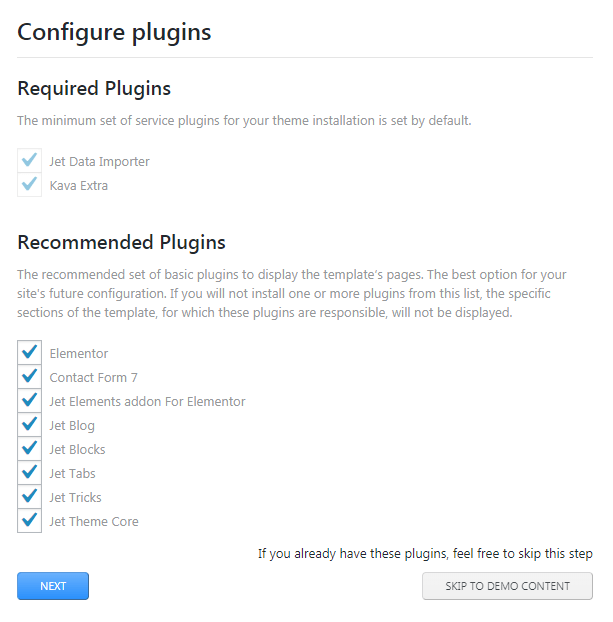Click the 'feel free to skip this step' hint text
This screenshot has width=613, height=622.
coord(425,553)
